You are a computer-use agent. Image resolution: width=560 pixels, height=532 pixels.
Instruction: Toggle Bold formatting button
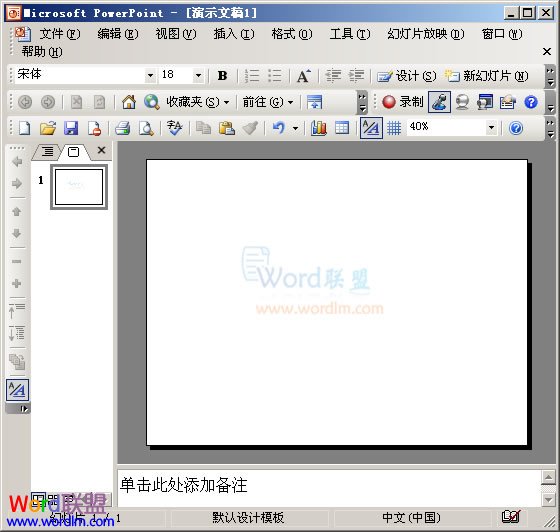click(222, 76)
